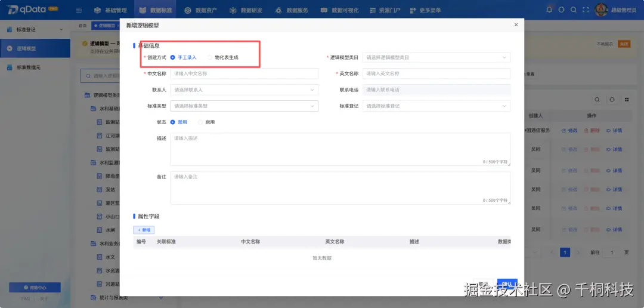Image resolution: width=644 pixels, height=308 pixels.
Task: Go to the previous page arrow
Action: pyautogui.click(x=552, y=252)
